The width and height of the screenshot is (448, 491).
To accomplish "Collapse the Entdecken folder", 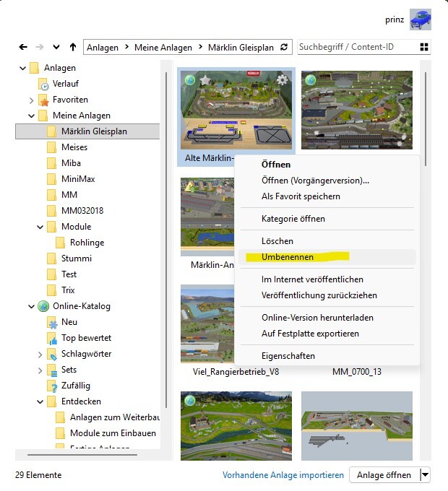I will point(40,401).
